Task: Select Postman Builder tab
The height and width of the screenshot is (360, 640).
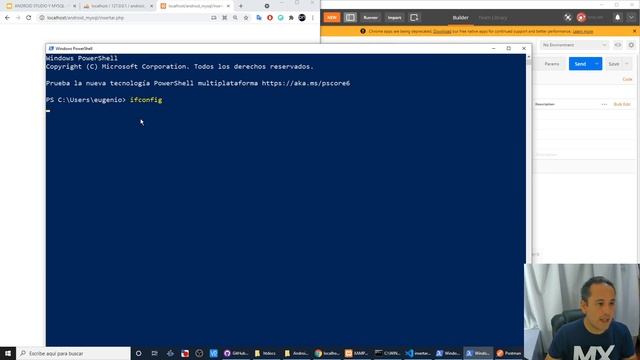Action: (460, 18)
